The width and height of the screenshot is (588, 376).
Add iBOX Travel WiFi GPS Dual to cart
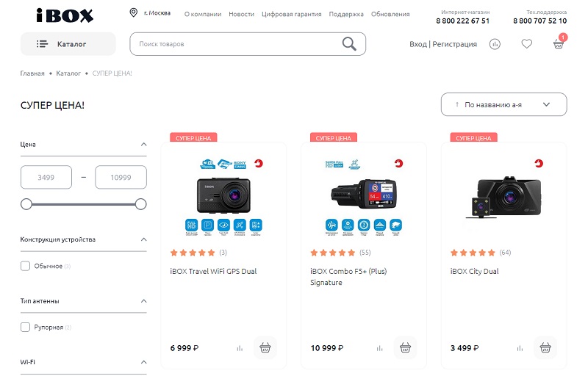point(265,347)
